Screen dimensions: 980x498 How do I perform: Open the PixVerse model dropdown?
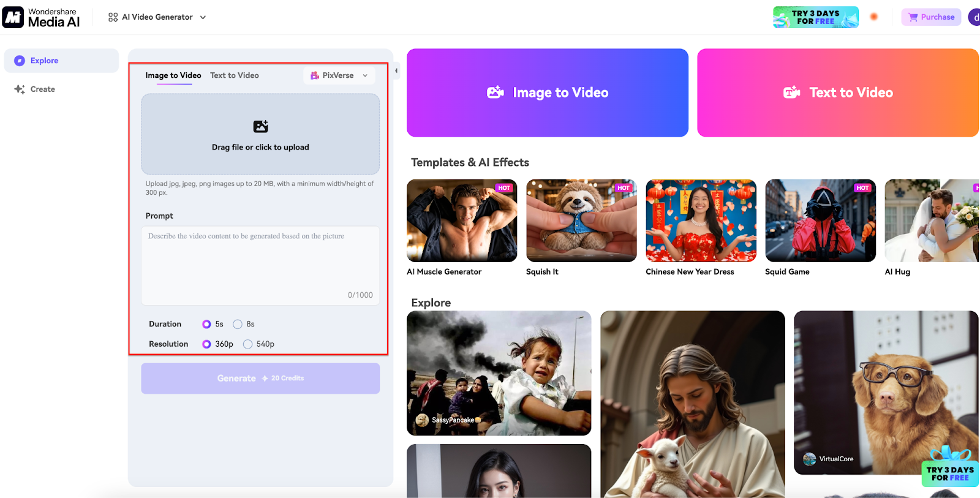(x=339, y=75)
